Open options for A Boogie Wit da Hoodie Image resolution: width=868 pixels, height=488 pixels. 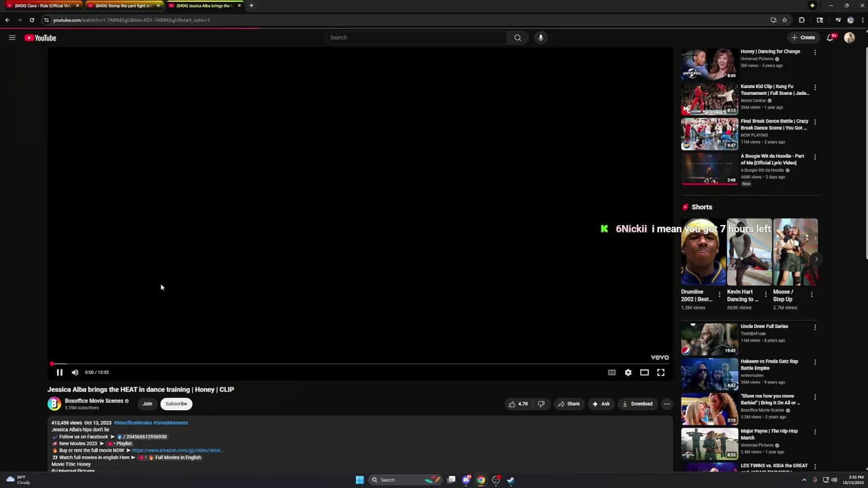(815, 157)
